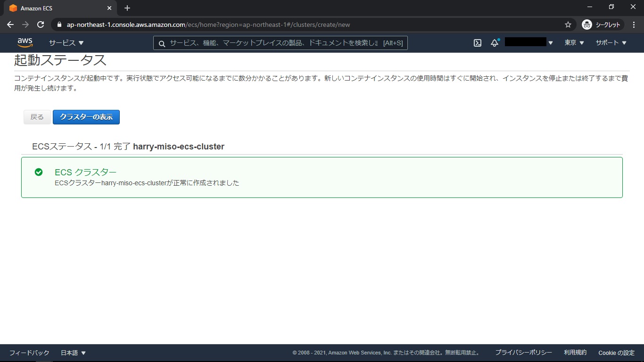644x362 pixels.
Task: Click the incognito シークレット indicator
Action: pos(603,25)
